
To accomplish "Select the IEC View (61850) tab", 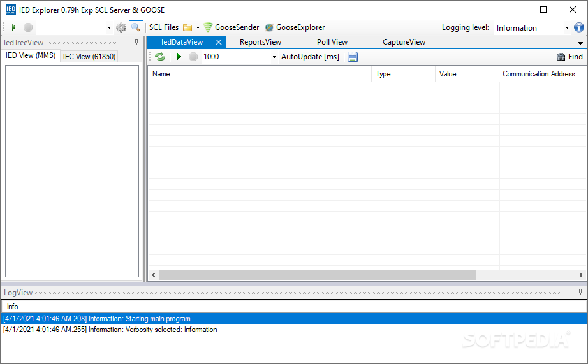I will 89,57.
